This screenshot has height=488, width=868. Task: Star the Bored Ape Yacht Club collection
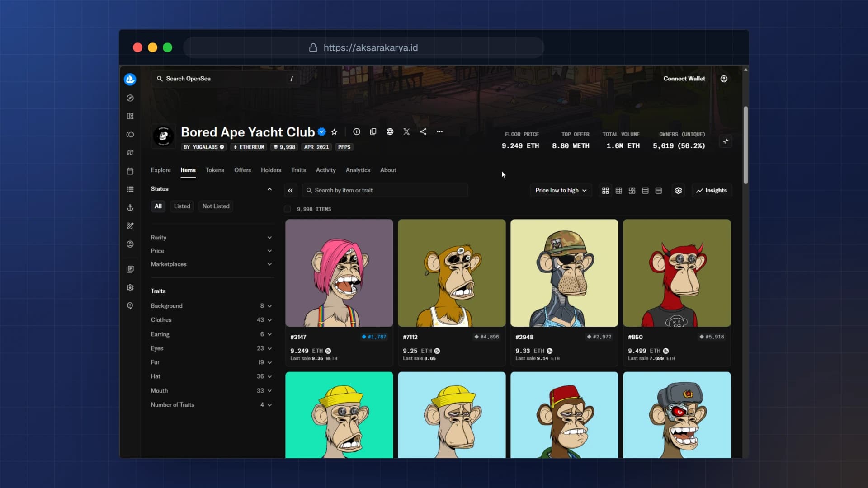coord(334,132)
